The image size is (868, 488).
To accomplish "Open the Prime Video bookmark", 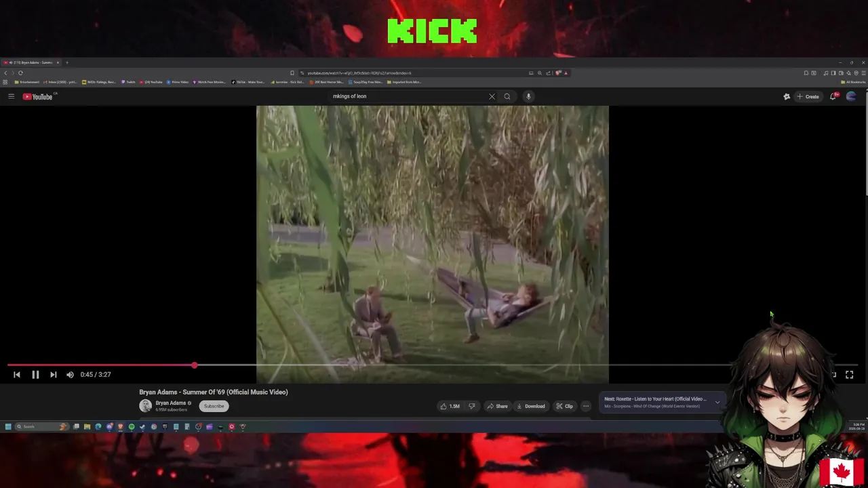I will pyautogui.click(x=178, y=82).
